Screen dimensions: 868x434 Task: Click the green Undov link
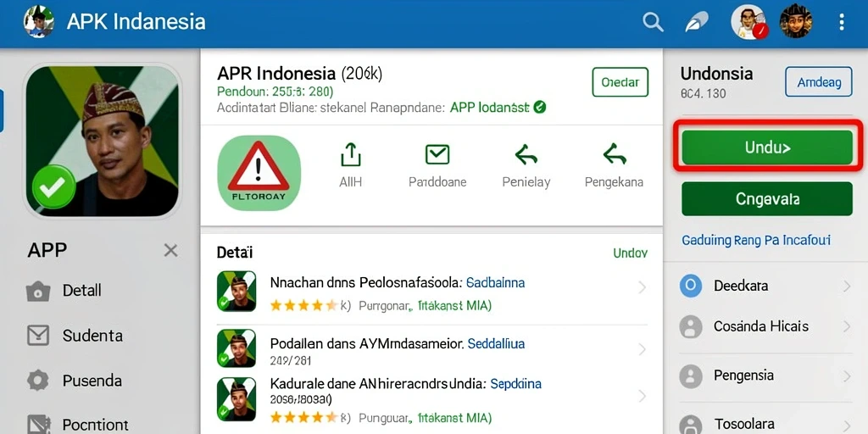click(630, 253)
